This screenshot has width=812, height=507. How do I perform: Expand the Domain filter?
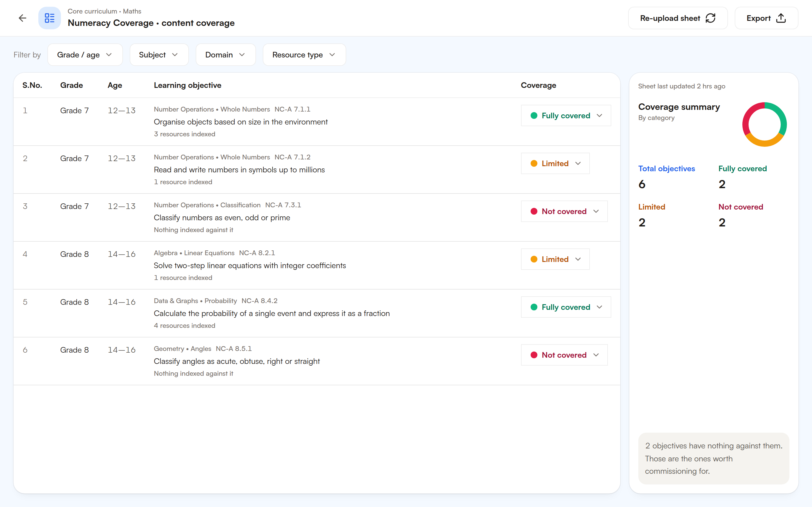(226, 55)
